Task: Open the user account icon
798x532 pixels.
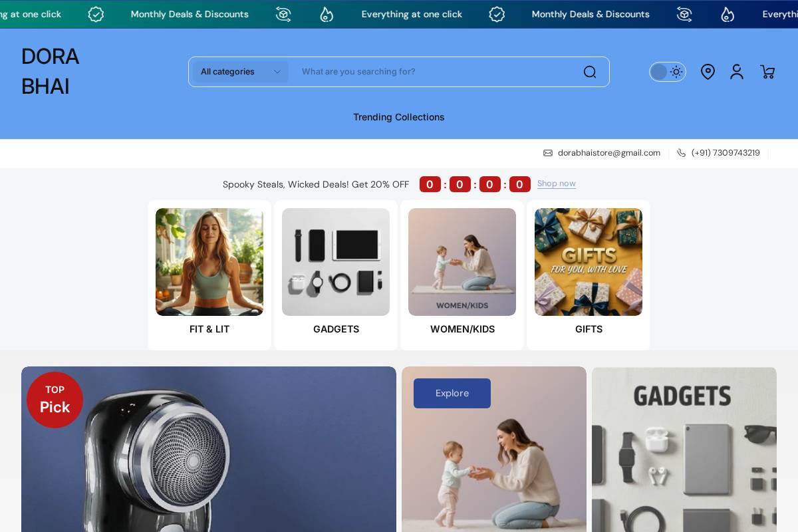Action: click(736, 72)
